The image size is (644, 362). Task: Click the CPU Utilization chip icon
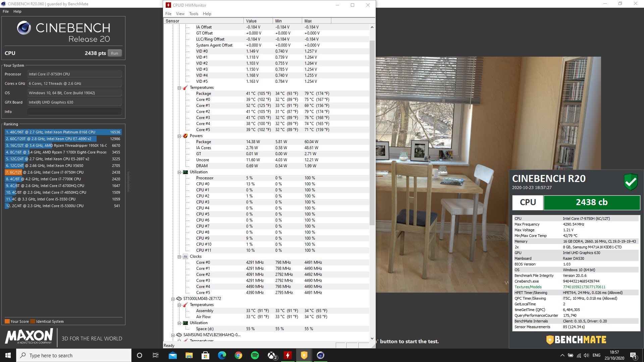pos(185,172)
